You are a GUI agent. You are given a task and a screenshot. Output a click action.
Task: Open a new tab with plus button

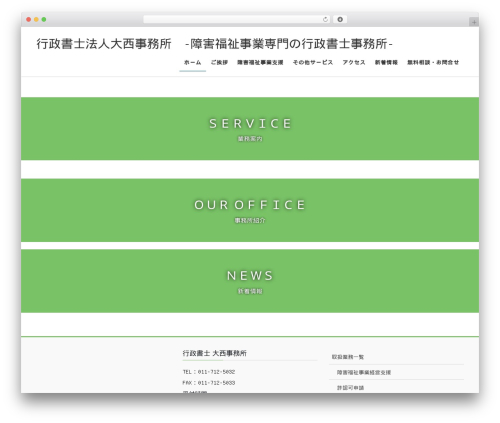(474, 22)
